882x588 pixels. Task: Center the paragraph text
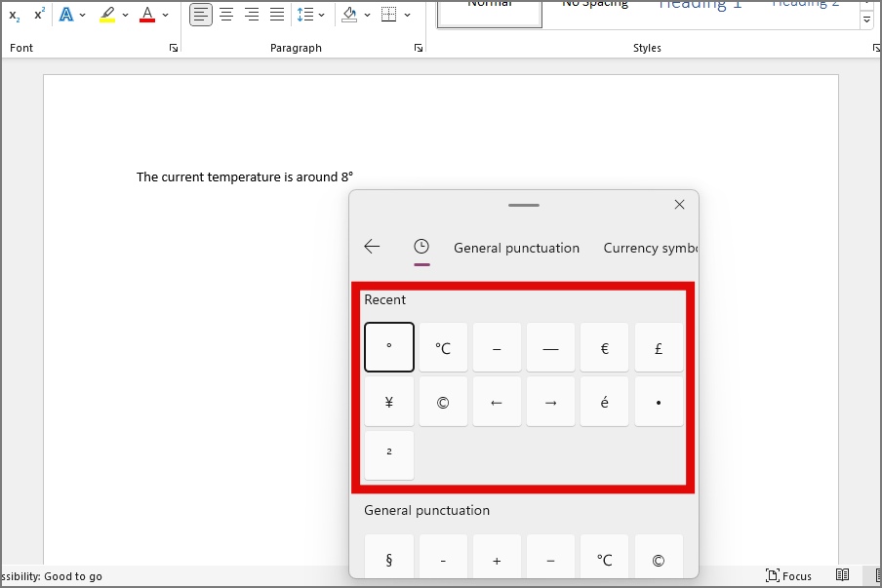pyautogui.click(x=226, y=15)
